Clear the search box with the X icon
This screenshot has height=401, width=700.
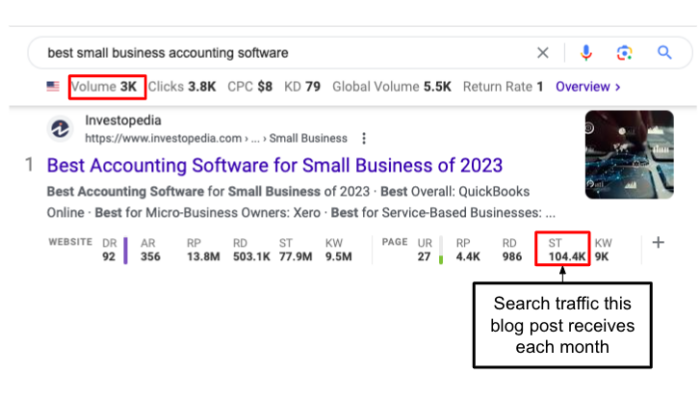click(542, 53)
